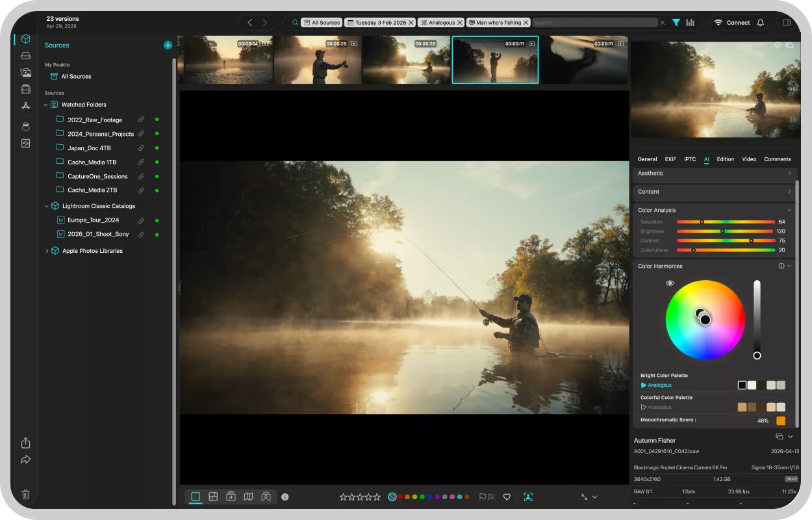The image size is (812, 520).
Task: Click the teal filter funnel icon
Action: [676, 23]
